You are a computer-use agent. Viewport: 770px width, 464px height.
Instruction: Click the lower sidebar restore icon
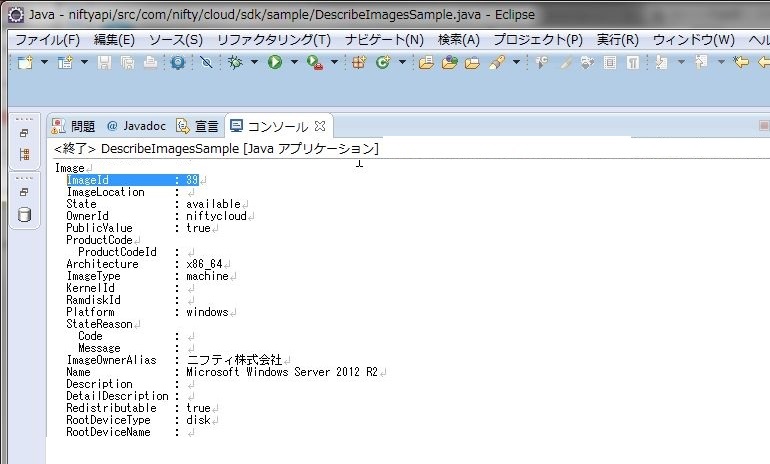point(24,192)
